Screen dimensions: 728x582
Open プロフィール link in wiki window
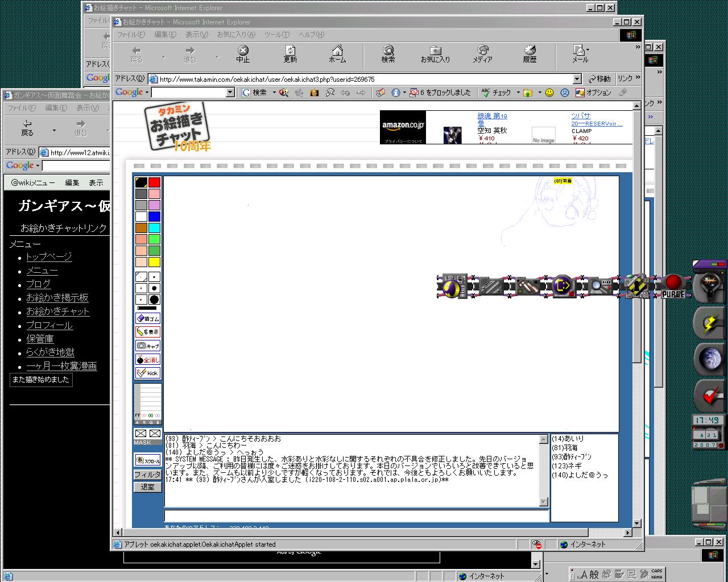49,325
